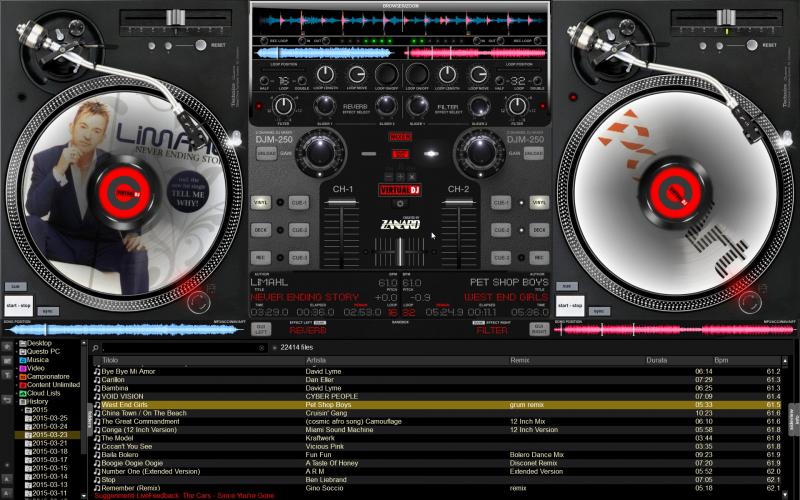
Task: Click the right LOOP LENGTH knob
Action: click(x=447, y=75)
